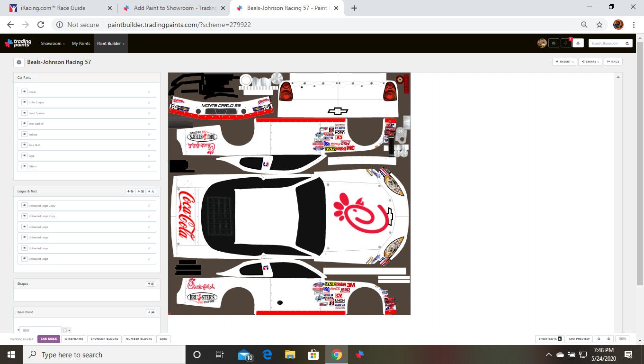The image size is (644, 364).
Task: Open the Insert dropdown
Action: click(x=565, y=62)
